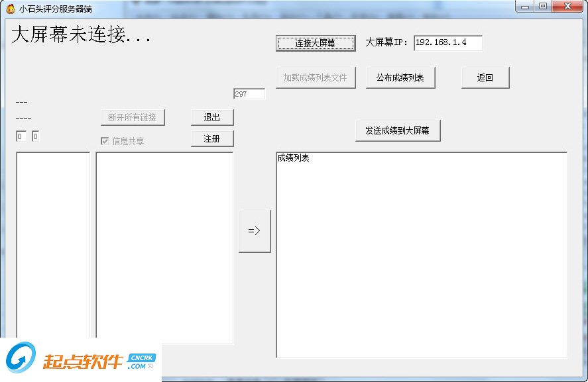Click the 公布成绩列表 publish scores button

(400, 77)
